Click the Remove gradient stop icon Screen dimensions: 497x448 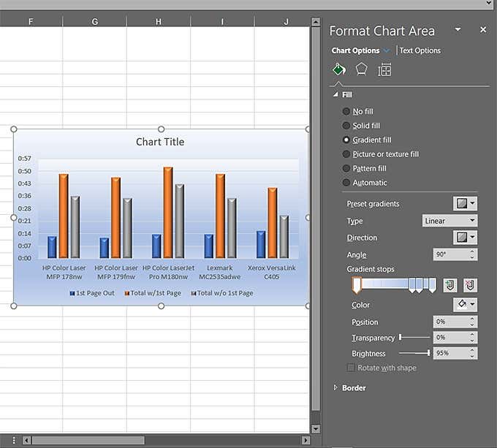(470, 285)
